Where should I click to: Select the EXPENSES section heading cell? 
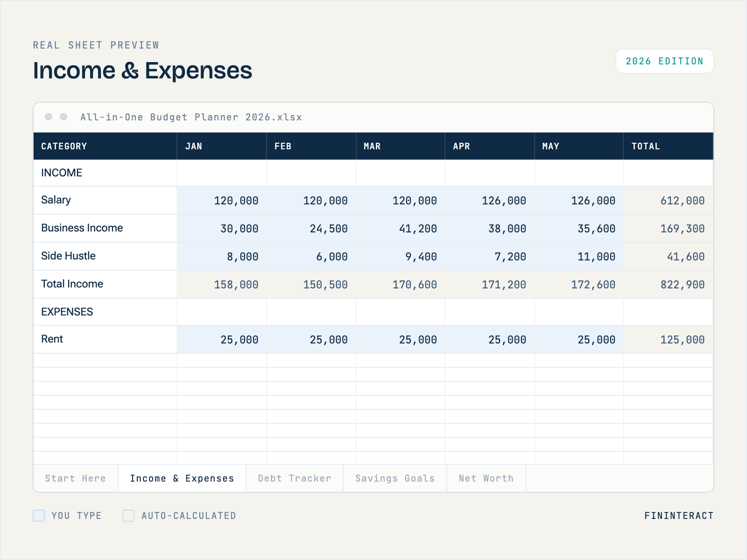(105, 312)
